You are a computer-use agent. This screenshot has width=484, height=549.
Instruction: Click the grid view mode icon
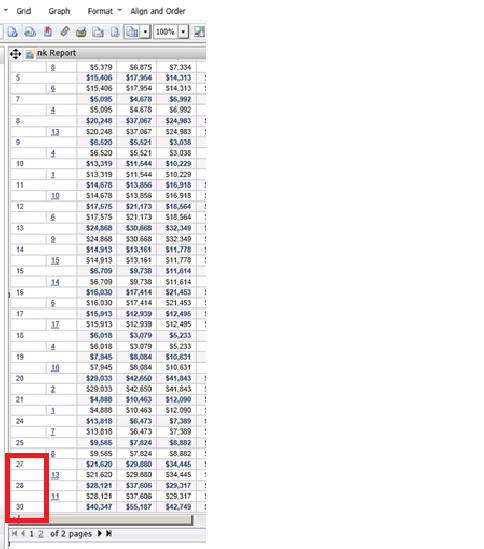click(x=132, y=32)
